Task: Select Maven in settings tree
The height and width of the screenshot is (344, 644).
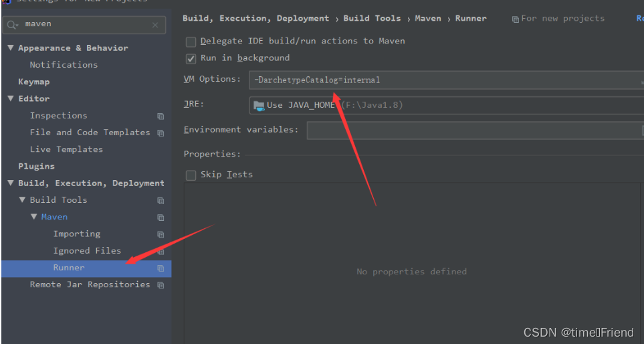Action: 54,217
